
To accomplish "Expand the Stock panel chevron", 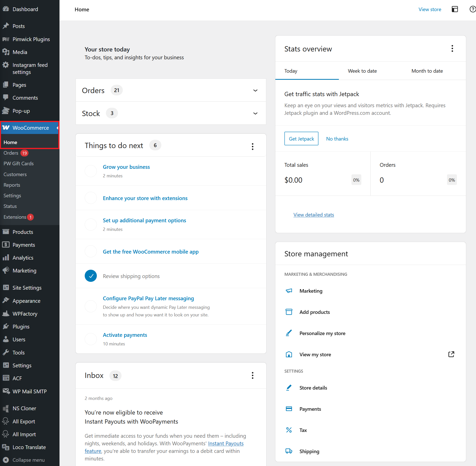I will point(255,113).
